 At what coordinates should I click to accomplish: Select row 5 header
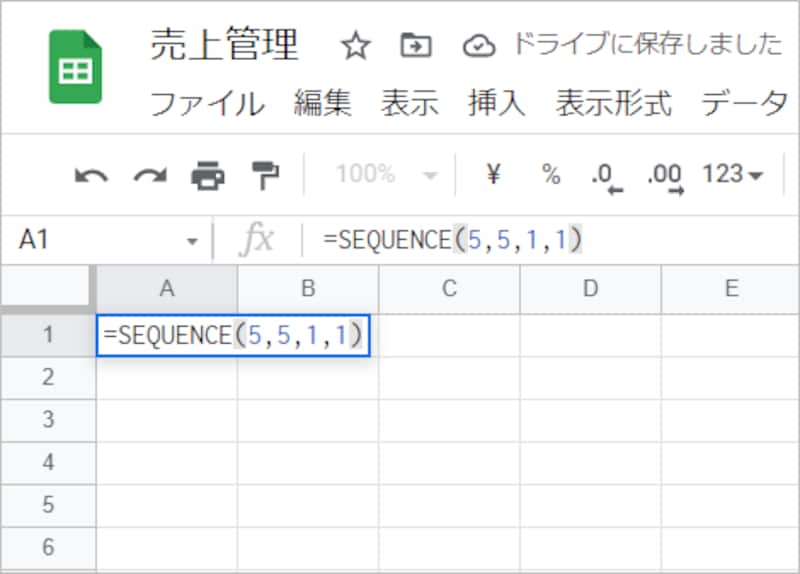pyautogui.click(x=48, y=505)
